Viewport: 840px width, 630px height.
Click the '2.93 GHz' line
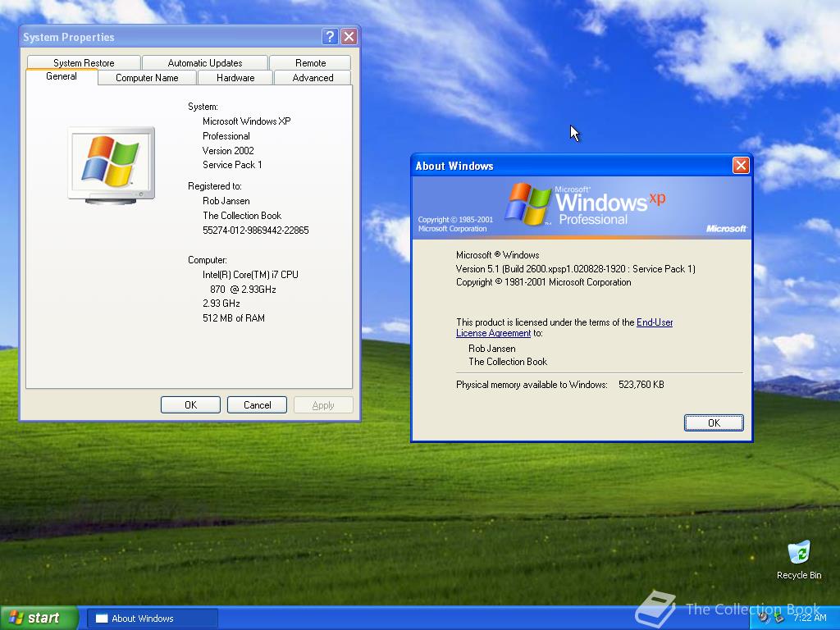(x=221, y=304)
